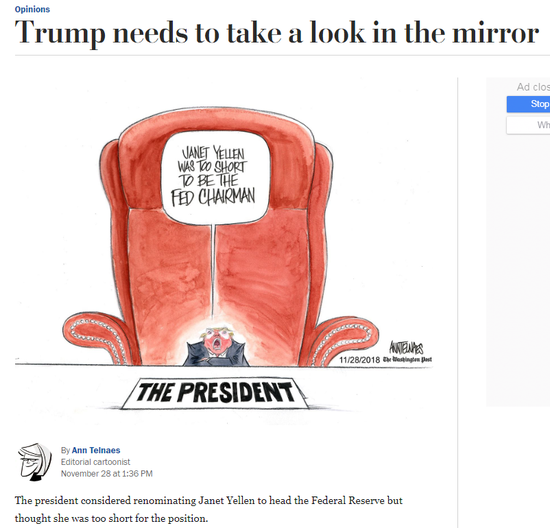Image resolution: width=550 pixels, height=528 pixels.
Task: Click the 11/28/2018 date on cartoon
Action: pyautogui.click(x=360, y=360)
